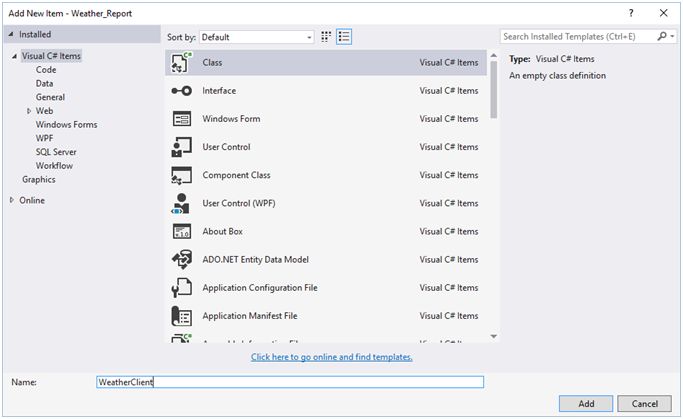
Task: Click the Cancel button
Action: 645,404
